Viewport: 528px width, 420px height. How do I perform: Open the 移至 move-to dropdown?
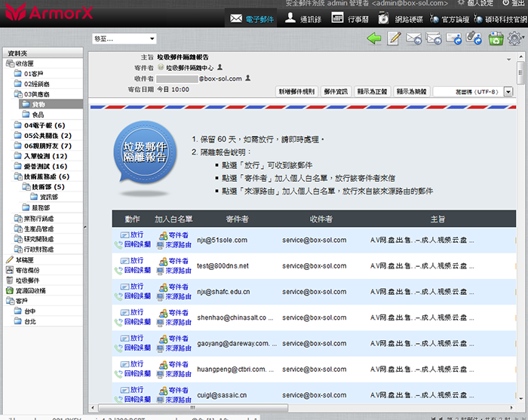click(124, 38)
